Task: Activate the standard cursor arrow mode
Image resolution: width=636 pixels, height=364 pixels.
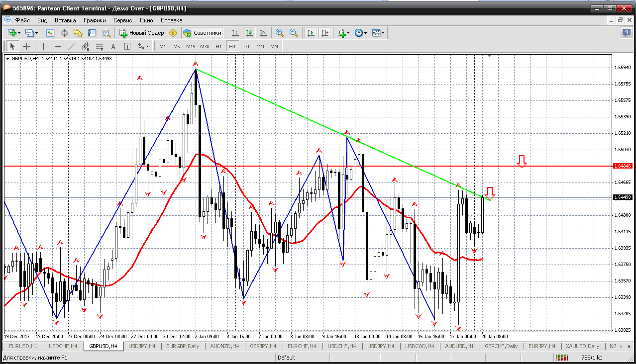Action: [x=12, y=46]
